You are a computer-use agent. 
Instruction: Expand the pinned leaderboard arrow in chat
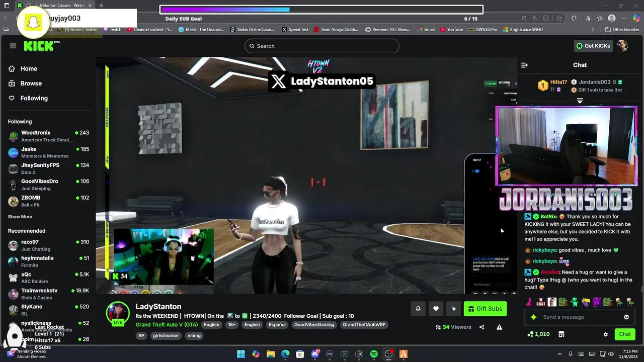580,101
